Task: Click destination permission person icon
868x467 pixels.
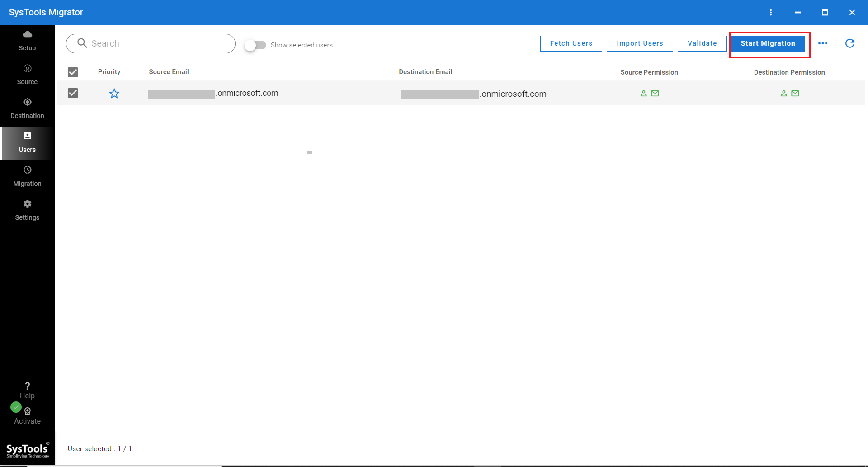Action: [784, 94]
